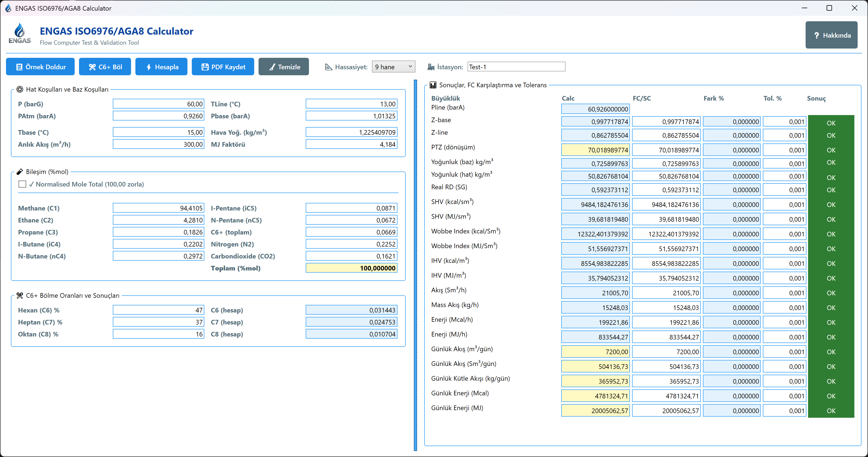Select the Methane (C1) value field

(158, 208)
